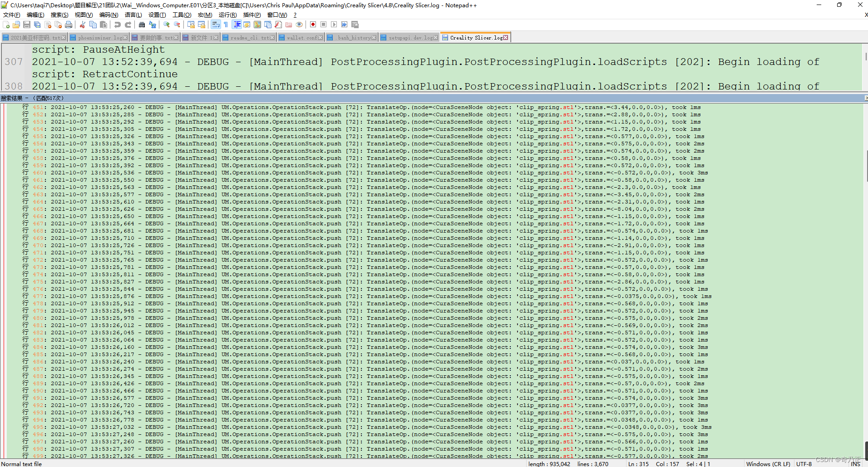
Task: Toggle Show All Characters pilcrow icon
Action: [x=226, y=25]
